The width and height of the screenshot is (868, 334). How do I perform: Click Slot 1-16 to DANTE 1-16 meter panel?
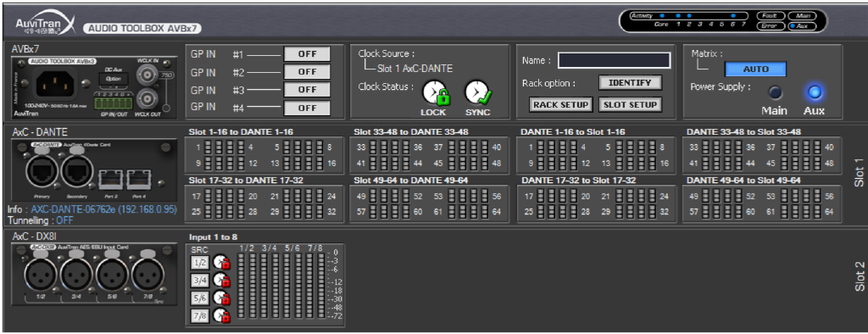(x=264, y=155)
